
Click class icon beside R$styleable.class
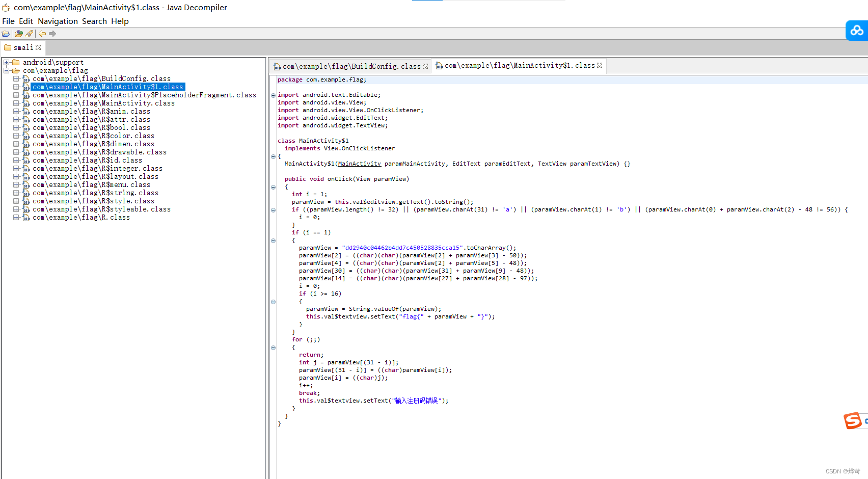pos(26,209)
